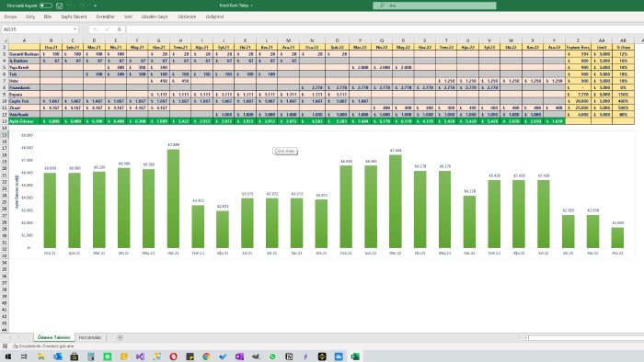
Task: Open WhatsApp from the taskbar
Action: click(272, 356)
